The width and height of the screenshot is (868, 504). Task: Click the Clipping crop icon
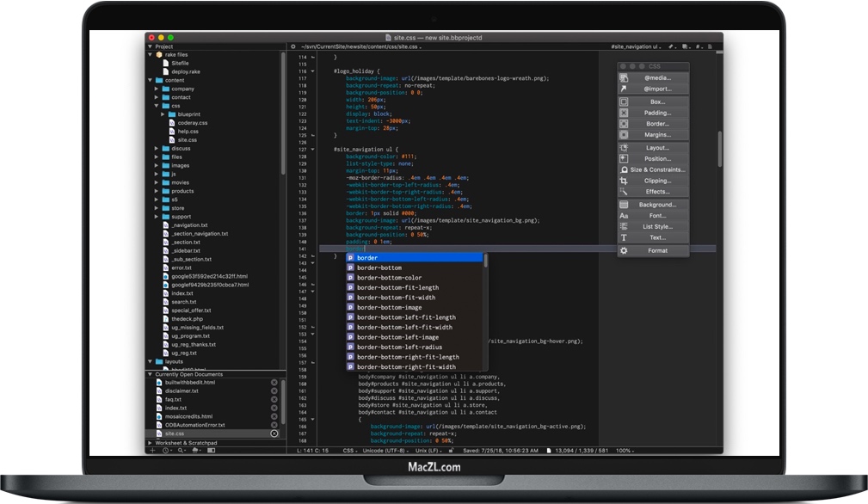coord(624,181)
